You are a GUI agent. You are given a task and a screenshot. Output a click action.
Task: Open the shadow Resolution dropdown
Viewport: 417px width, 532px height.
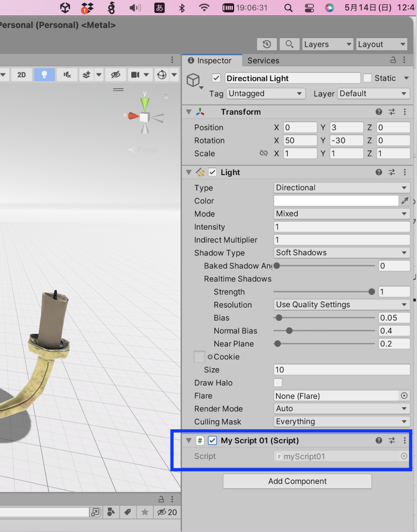click(x=342, y=305)
